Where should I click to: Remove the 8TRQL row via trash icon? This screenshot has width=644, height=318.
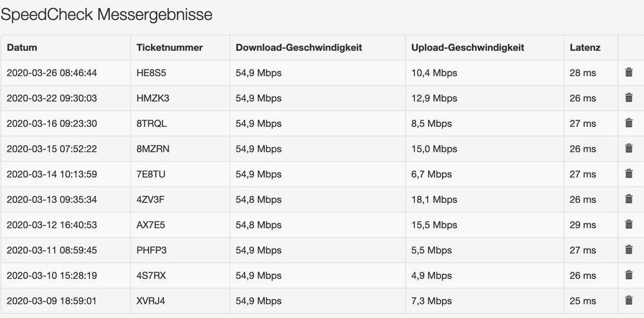point(629,123)
